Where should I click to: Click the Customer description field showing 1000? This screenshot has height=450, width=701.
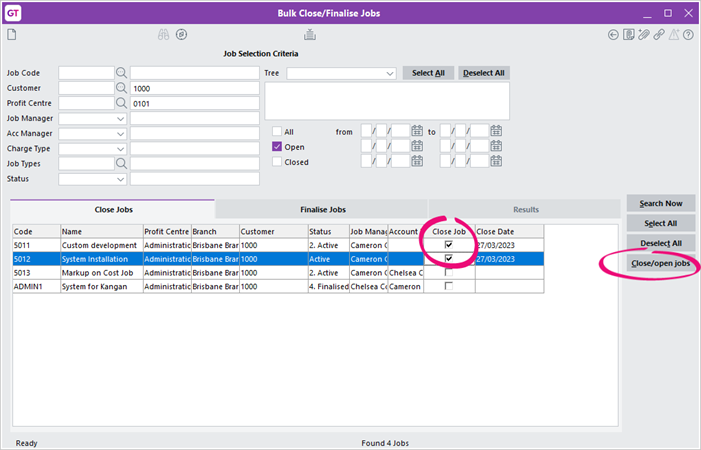193,88
